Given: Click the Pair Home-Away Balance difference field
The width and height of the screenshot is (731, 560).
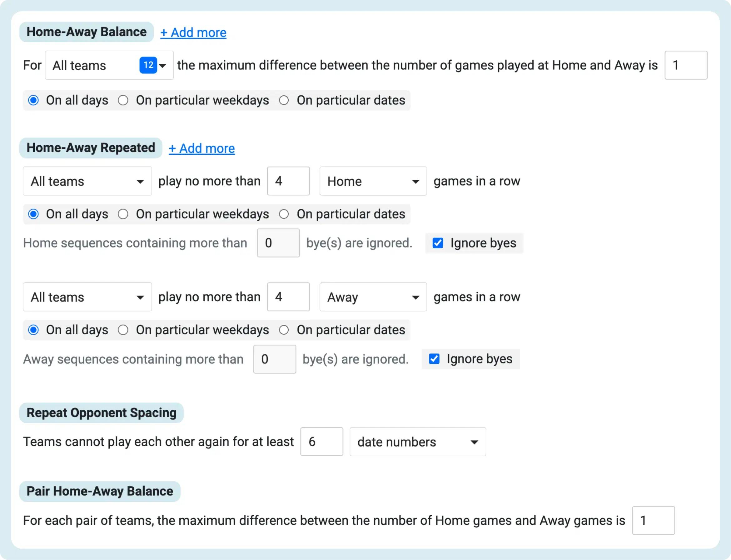Looking at the screenshot, I should 653,521.
